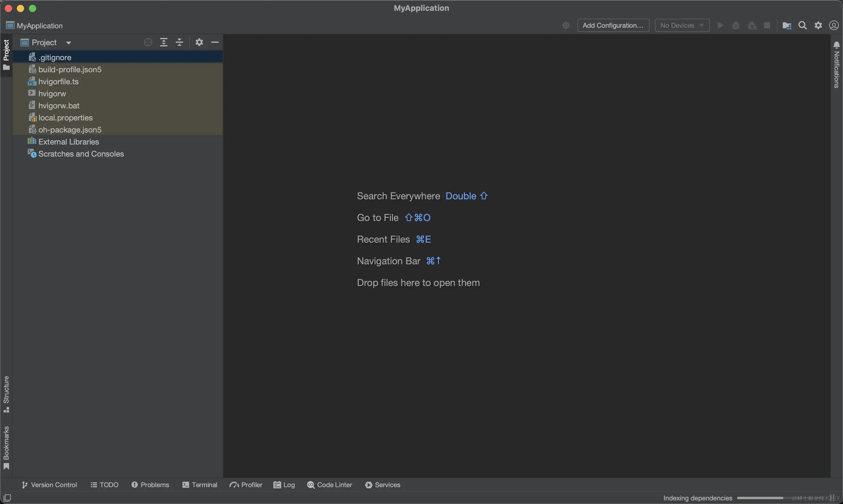
Task: Click the locate/select opened file target icon
Action: (148, 42)
